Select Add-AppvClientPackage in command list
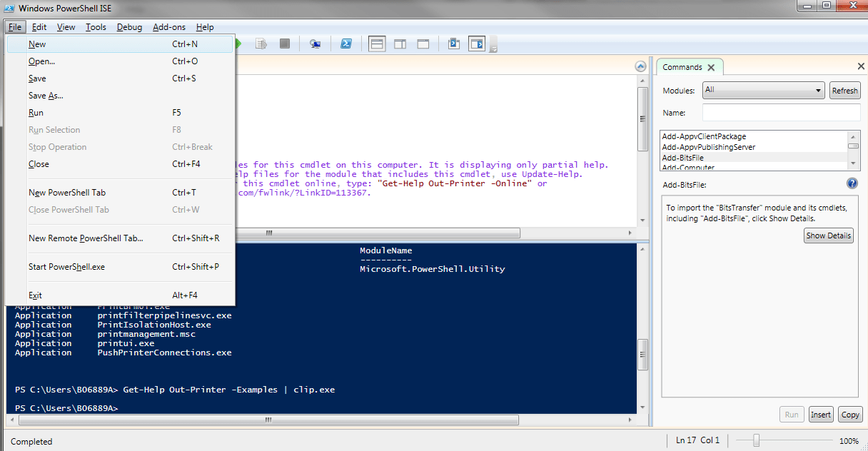Viewport: 868px width, 451px height. point(754,136)
